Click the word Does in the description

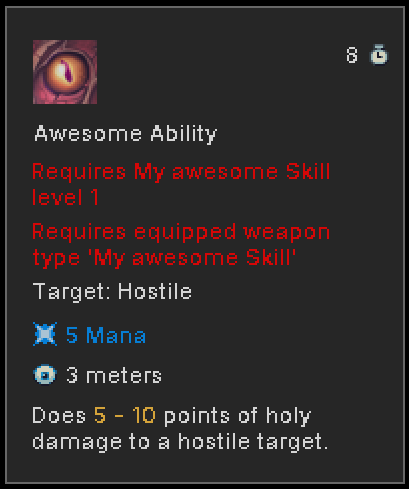(59, 415)
